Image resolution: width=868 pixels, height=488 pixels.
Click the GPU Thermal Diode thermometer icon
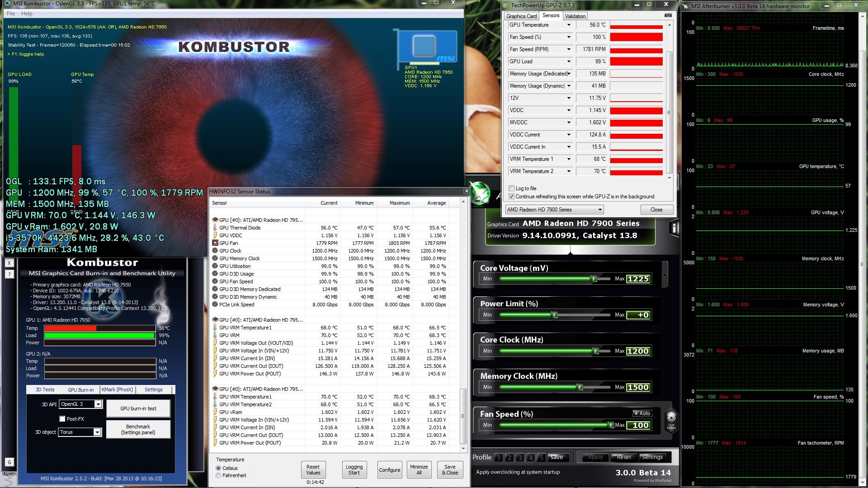[215, 228]
